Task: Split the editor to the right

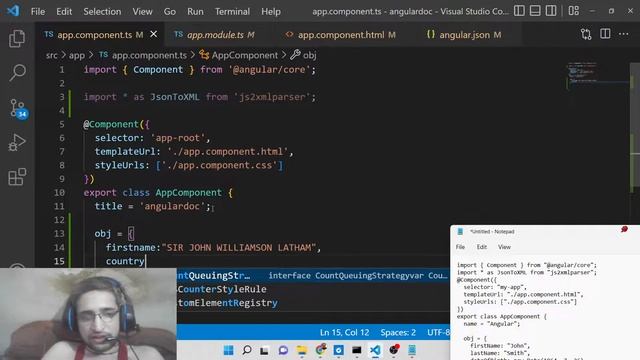Action: [x=605, y=34]
